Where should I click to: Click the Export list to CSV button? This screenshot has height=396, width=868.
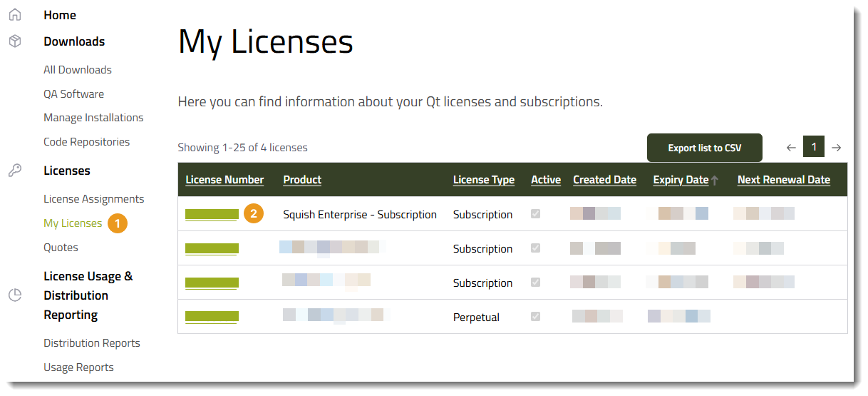(x=704, y=148)
